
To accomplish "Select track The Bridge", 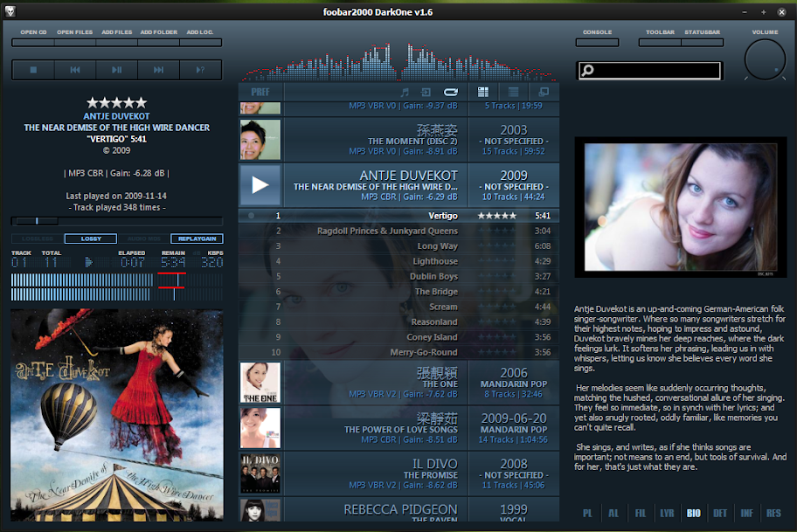I will [399, 292].
